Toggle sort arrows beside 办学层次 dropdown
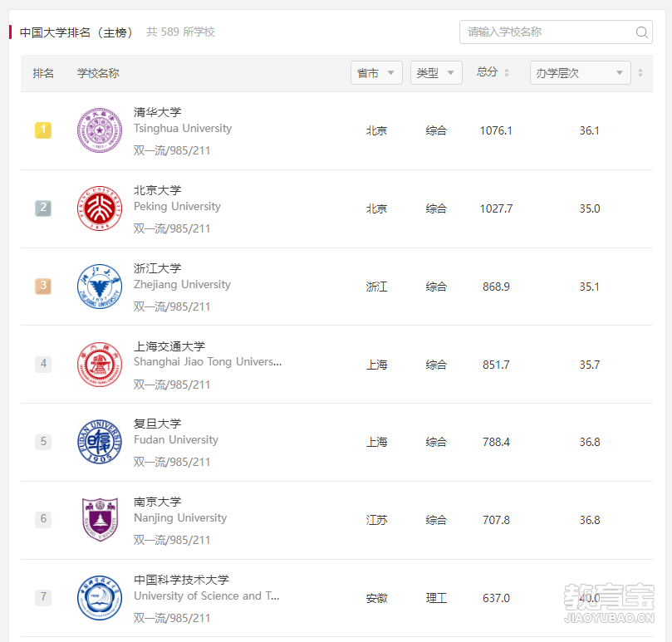This screenshot has width=672, height=642. pos(640,72)
